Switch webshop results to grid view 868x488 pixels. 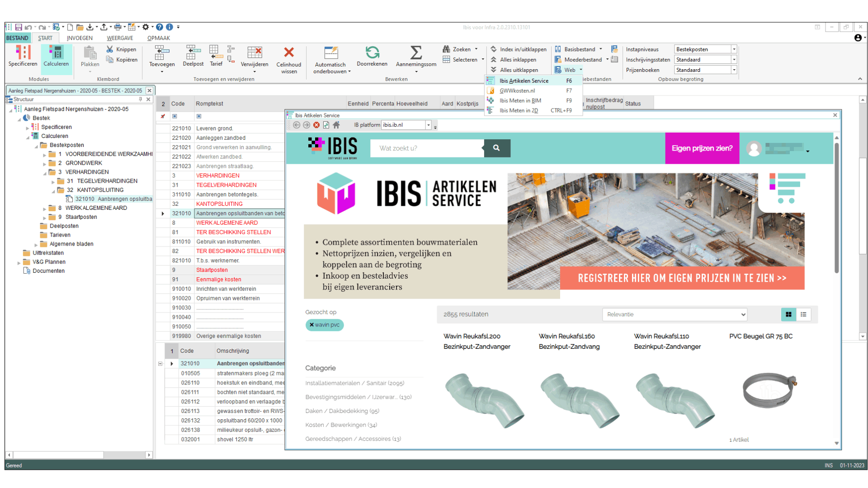788,314
